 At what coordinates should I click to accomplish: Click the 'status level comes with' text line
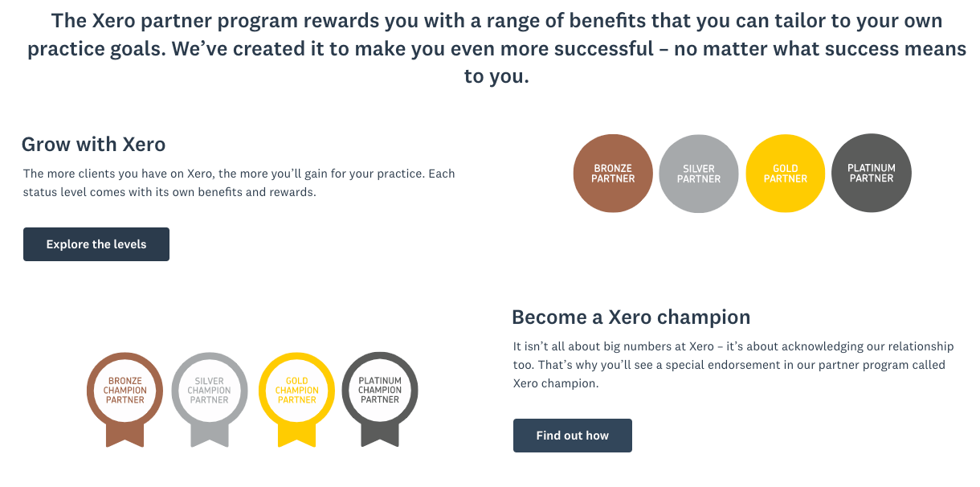(x=169, y=193)
